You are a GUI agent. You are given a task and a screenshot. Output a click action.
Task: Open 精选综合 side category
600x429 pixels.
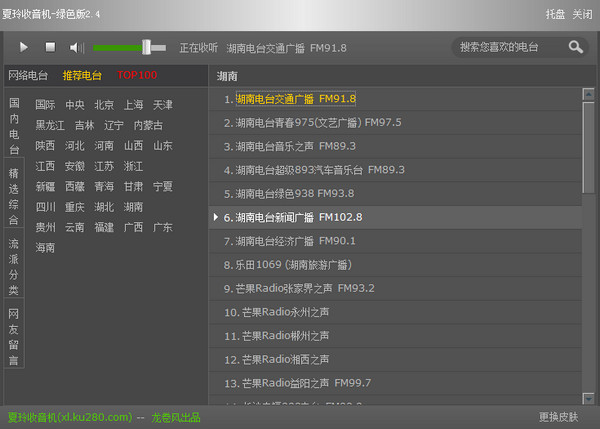(14, 196)
